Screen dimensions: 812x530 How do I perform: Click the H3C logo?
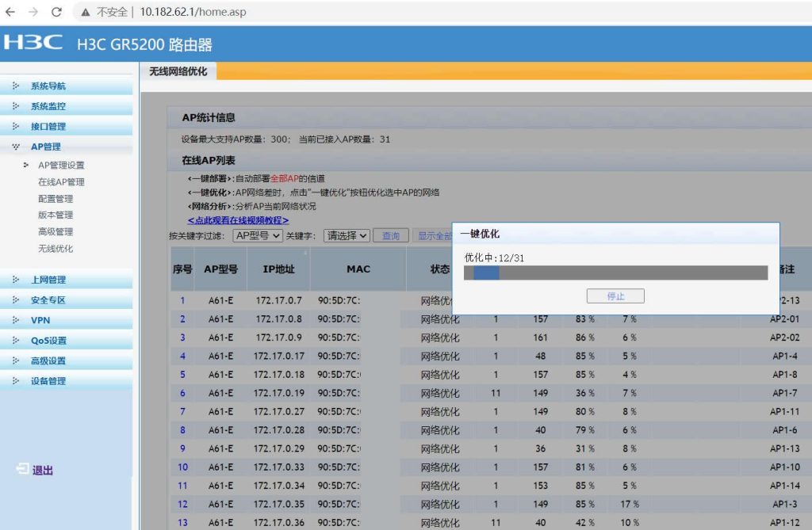point(33,43)
